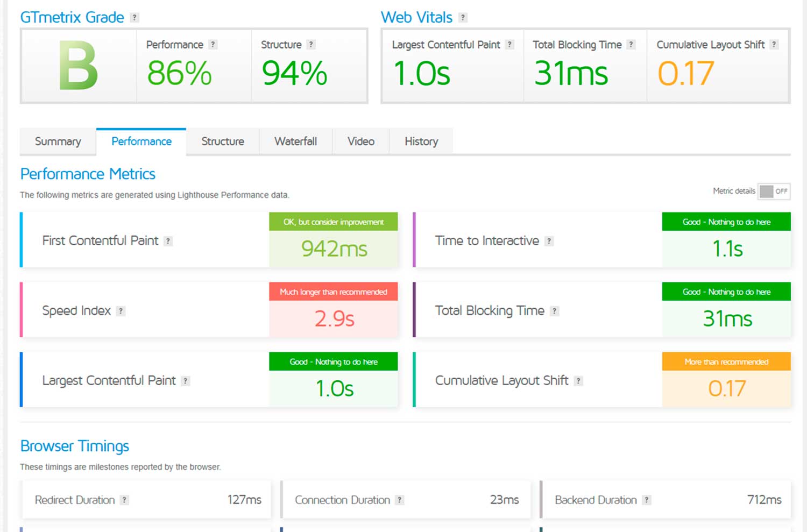Screen dimensions: 807x532
Task: Click the Performance Metrics heading
Action: point(88,174)
